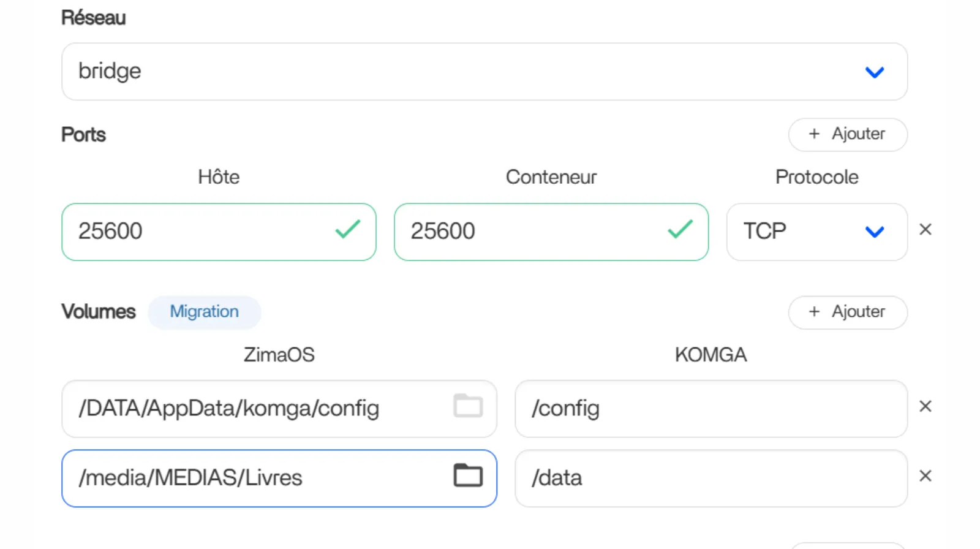Viewport: 980px width, 549px height.
Task: Click the blue chevron beside TCP
Action: pyautogui.click(x=874, y=232)
